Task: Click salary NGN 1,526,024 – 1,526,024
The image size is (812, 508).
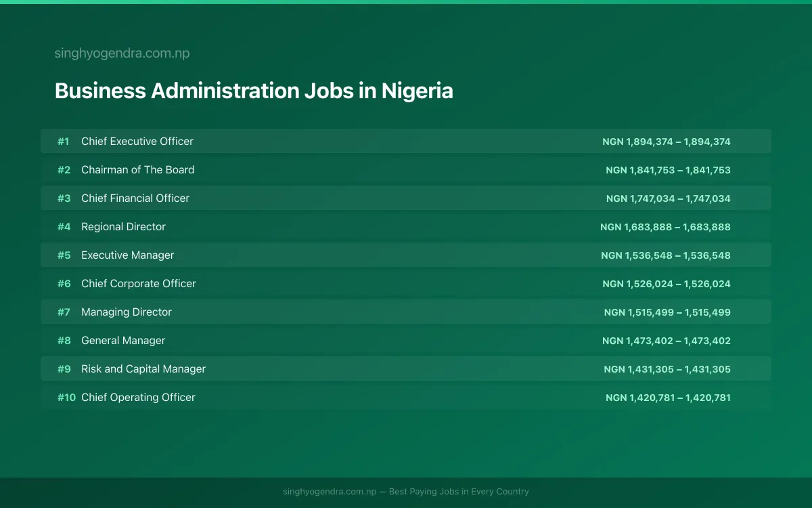Action: tap(667, 284)
